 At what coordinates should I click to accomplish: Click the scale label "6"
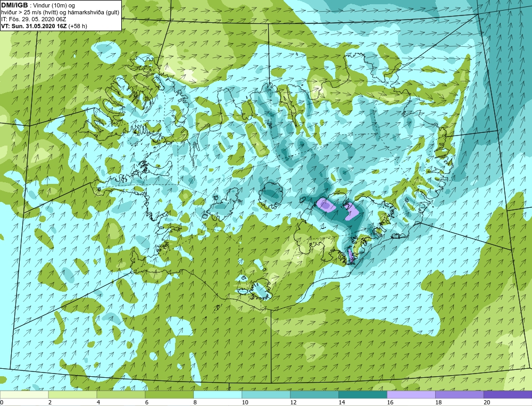(x=147, y=402)
